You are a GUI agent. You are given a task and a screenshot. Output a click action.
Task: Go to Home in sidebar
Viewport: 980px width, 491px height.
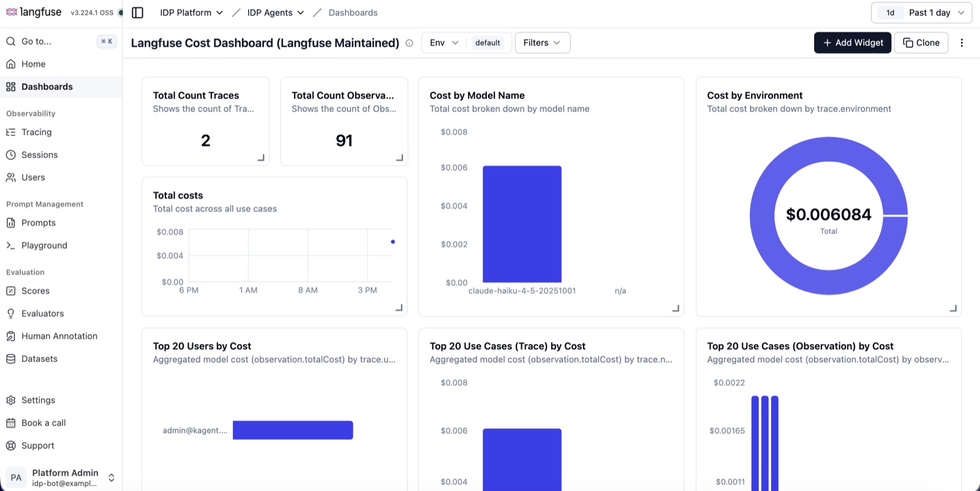pos(61,64)
